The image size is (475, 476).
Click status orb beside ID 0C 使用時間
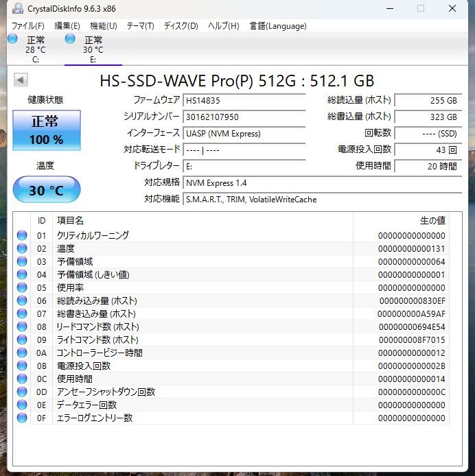coord(22,379)
